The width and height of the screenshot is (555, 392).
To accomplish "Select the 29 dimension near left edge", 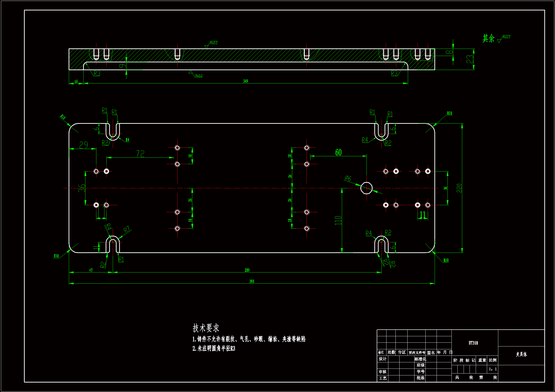I will click(x=84, y=145).
